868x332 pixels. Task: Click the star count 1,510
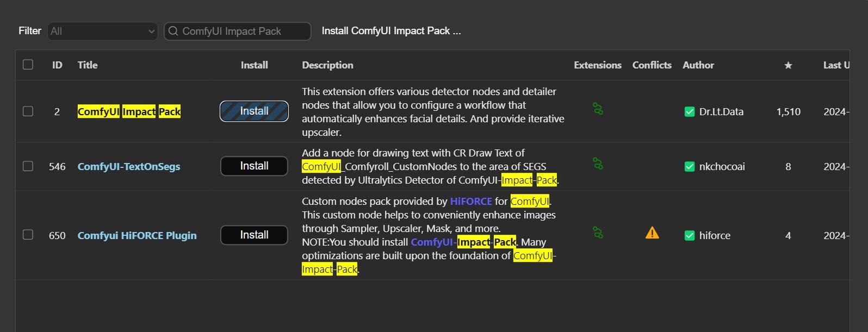788,112
